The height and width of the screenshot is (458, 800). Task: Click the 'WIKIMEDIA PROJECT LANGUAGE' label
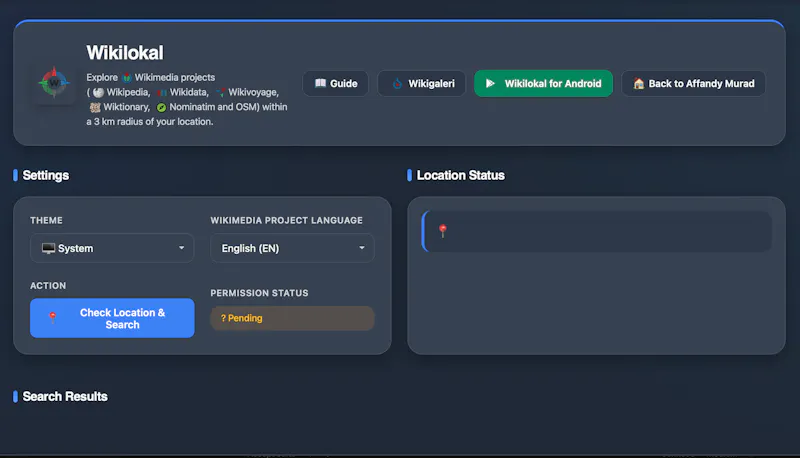[287, 220]
